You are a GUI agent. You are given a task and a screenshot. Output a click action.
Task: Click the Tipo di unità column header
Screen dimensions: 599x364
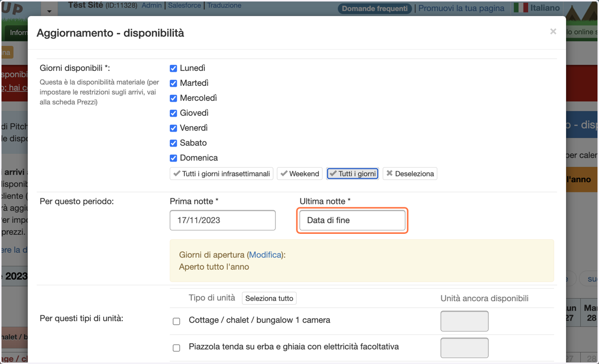pyautogui.click(x=212, y=298)
